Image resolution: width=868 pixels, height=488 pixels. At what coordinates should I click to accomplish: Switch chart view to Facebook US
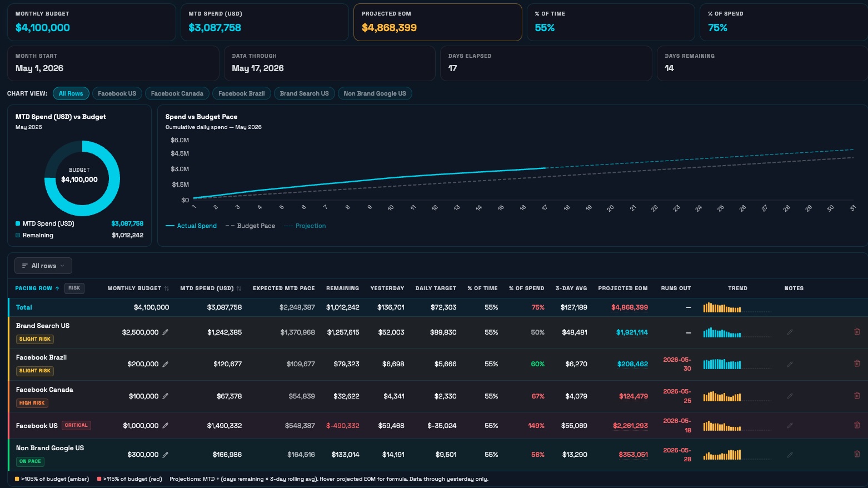point(117,93)
